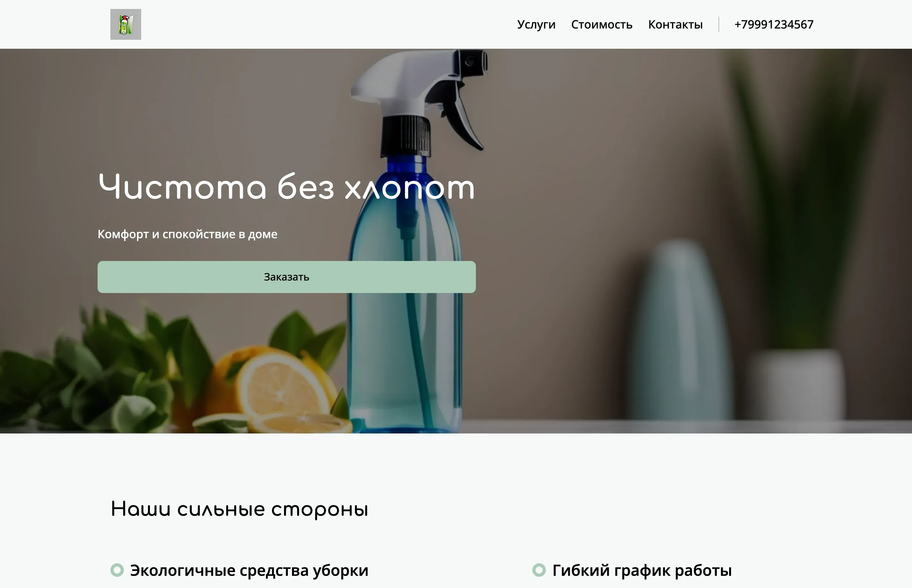Call the phone number +79991234567
This screenshot has width=912, height=588.
pyautogui.click(x=774, y=24)
